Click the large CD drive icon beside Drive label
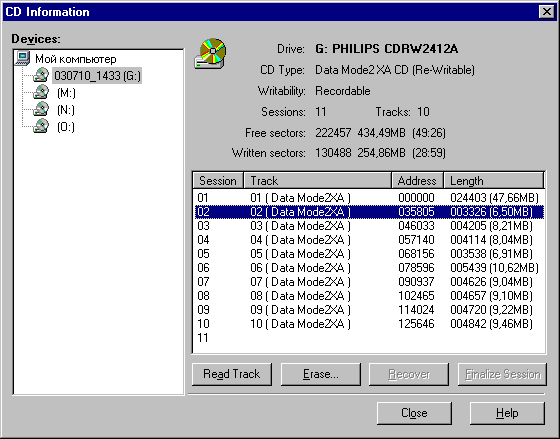This screenshot has width=560, height=439. coord(210,54)
